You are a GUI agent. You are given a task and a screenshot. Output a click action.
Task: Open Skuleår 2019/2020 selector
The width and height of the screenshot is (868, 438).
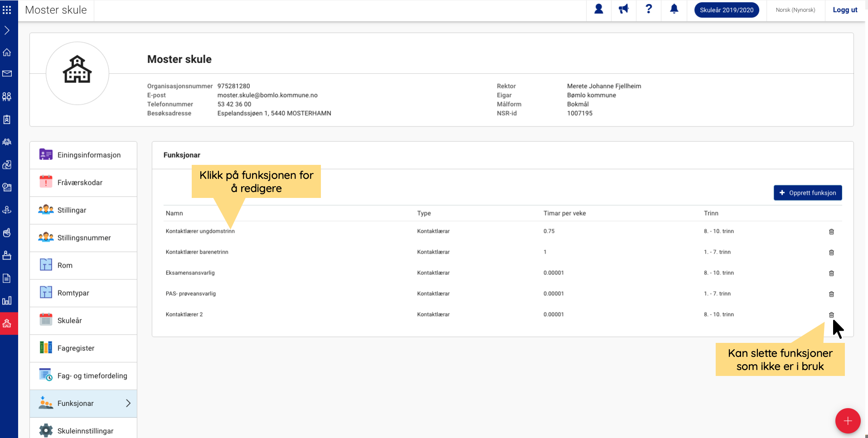[x=727, y=10]
